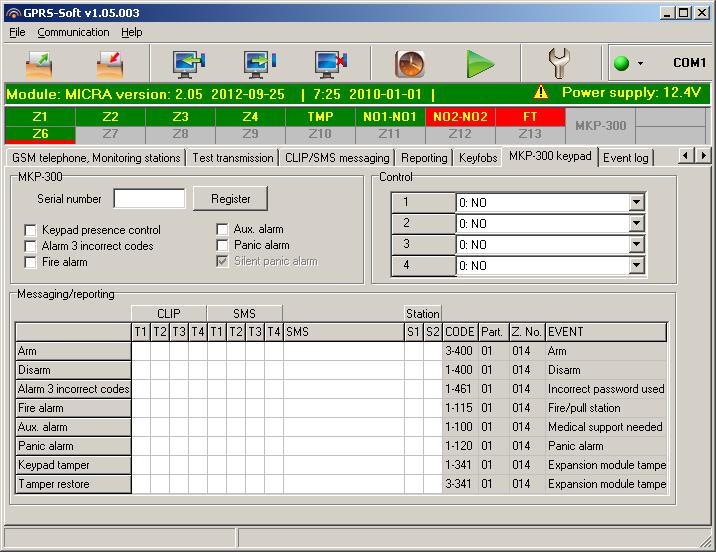Click the tab scroll left arrow
The height and width of the screenshot is (552, 716).
(x=685, y=156)
